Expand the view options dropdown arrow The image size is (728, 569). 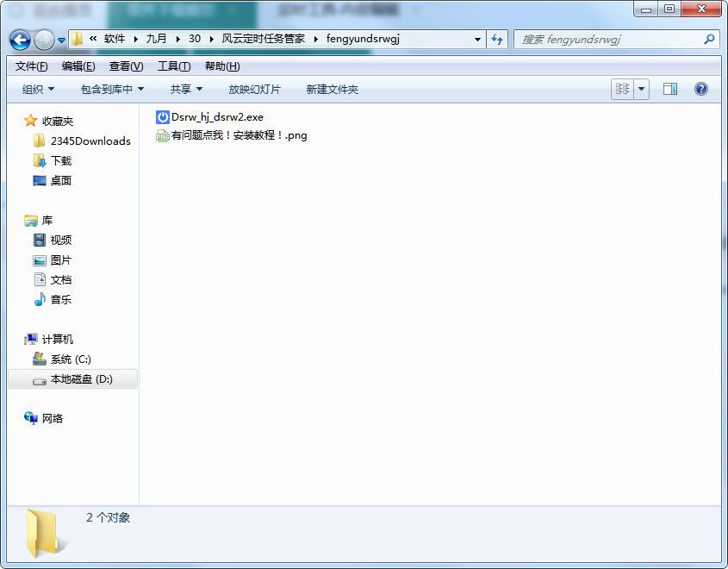point(642,89)
